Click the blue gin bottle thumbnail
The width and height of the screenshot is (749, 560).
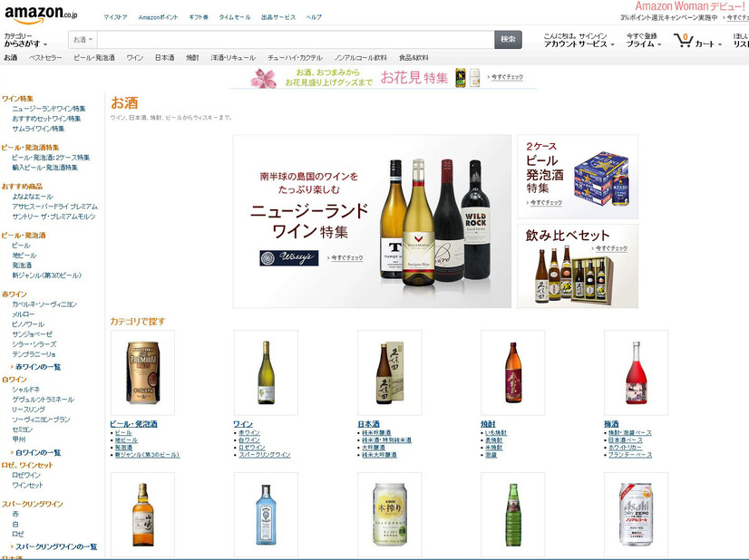(x=266, y=515)
